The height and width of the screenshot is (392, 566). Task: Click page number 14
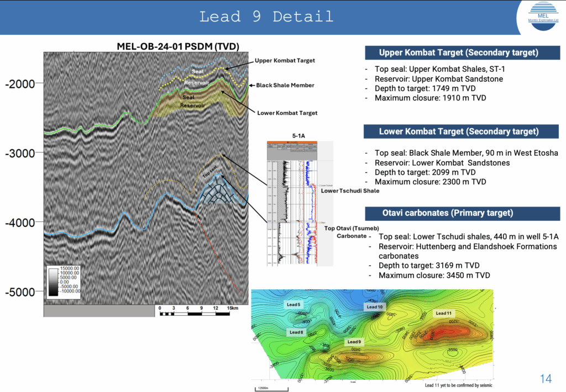[x=546, y=379]
